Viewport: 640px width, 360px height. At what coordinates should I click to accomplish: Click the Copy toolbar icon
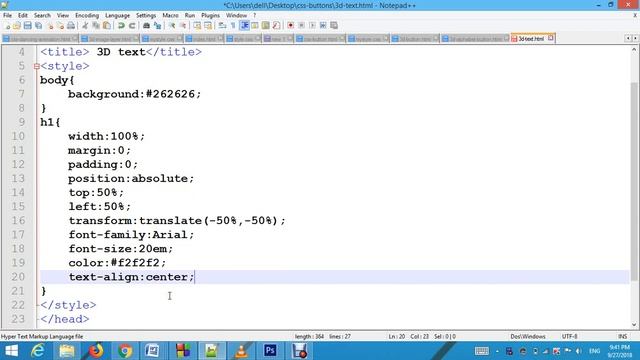click(x=96, y=26)
